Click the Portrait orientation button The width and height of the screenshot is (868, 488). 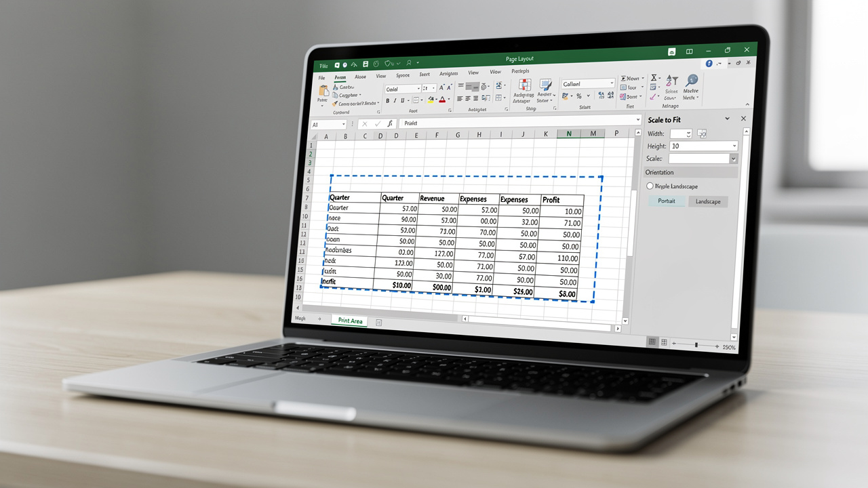[667, 201]
